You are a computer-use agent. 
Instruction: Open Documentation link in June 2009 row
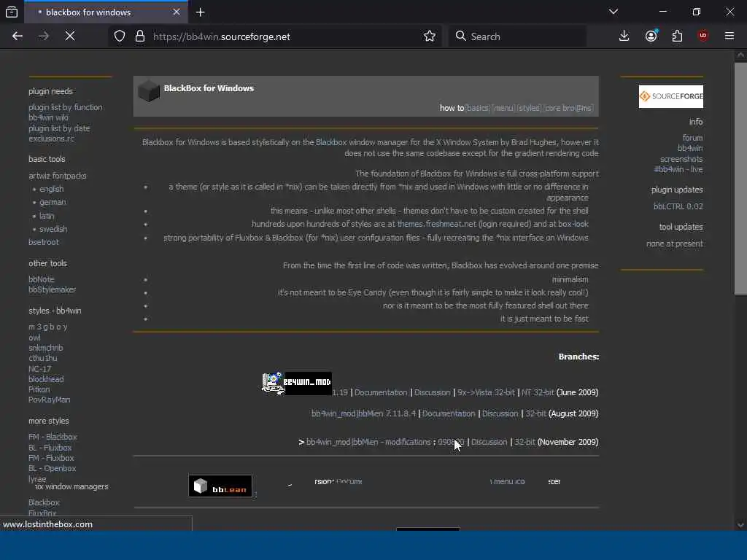(x=381, y=392)
